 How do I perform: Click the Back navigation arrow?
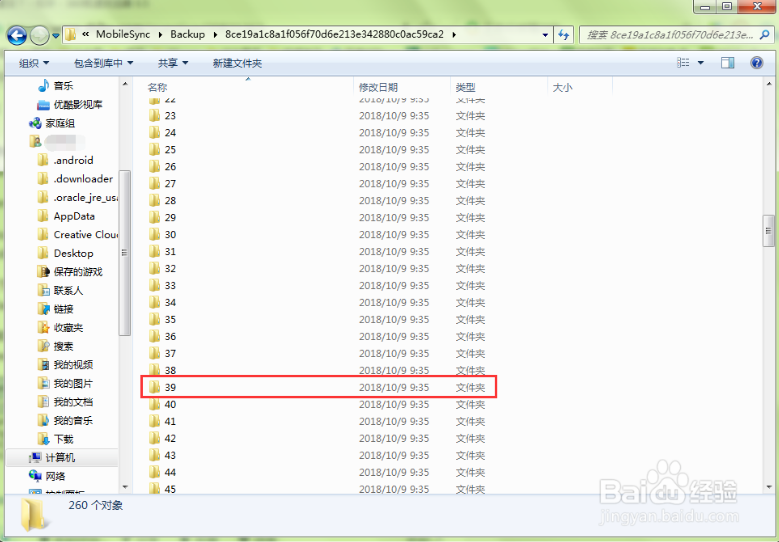[17, 35]
